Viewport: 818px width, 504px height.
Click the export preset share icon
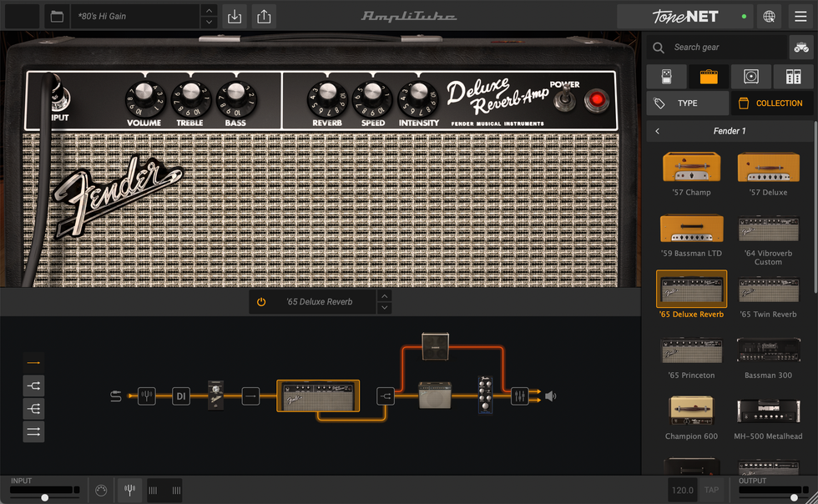point(264,16)
